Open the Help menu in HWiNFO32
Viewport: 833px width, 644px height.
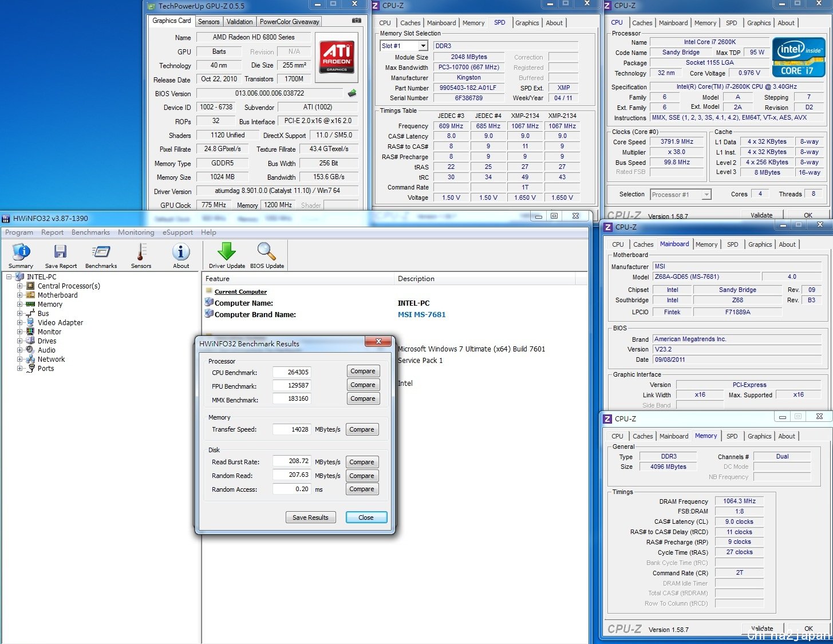pos(208,232)
